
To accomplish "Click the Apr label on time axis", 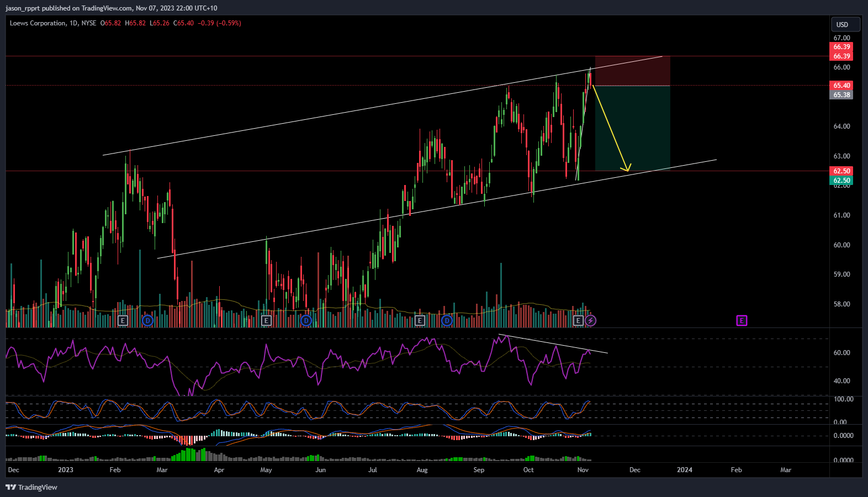I will (219, 470).
